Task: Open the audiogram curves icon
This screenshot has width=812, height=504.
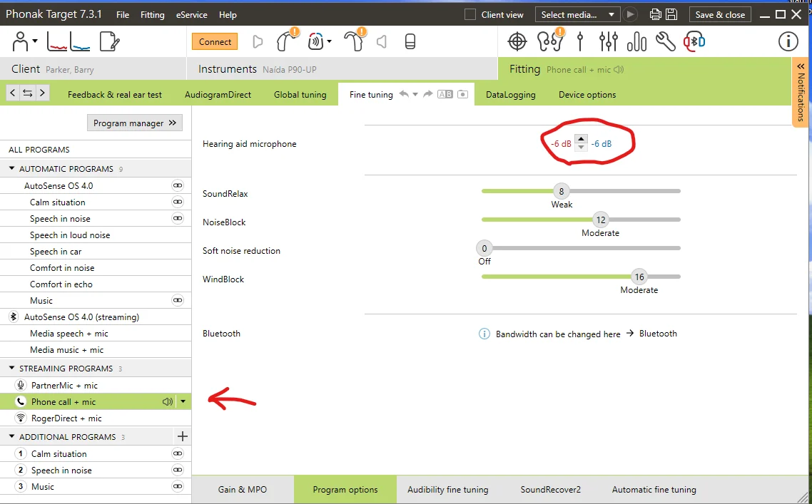Action: tap(68, 41)
